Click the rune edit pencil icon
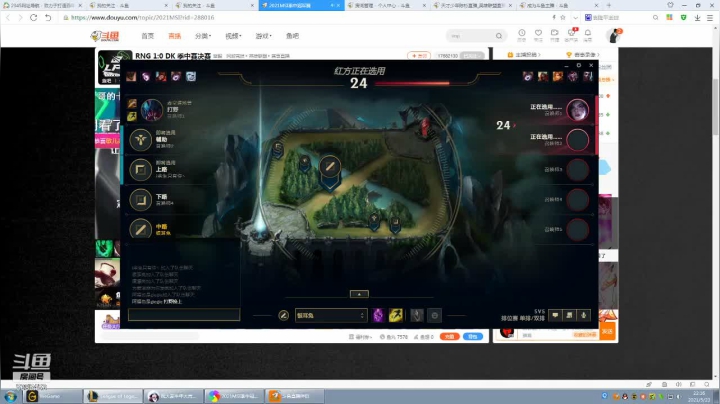Image resolution: width=720 pixels, height=404 pixels. 283,315
